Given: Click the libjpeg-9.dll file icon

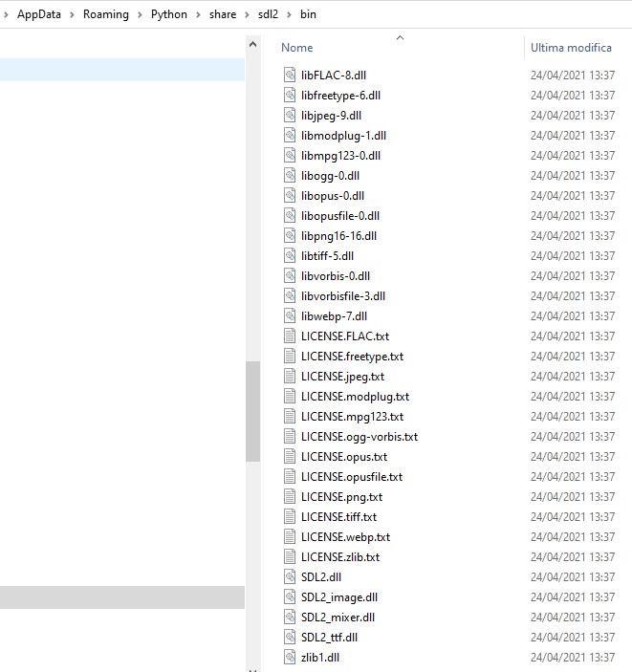Looking at the screenshot, I should pyautogui.click(x=290, y=116).
